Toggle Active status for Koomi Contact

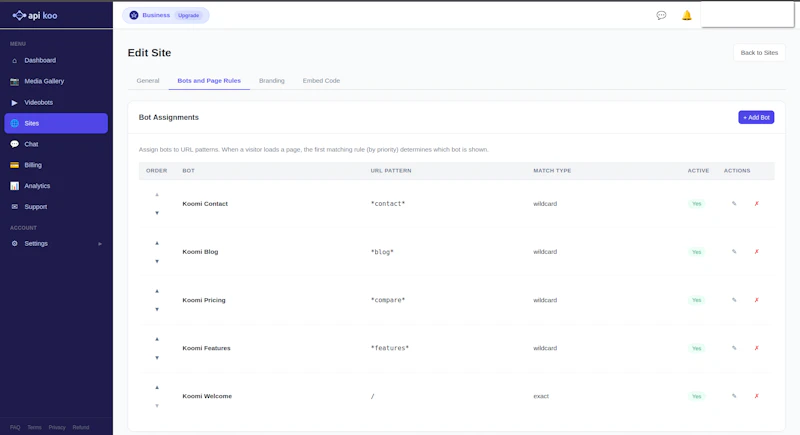(696, 203)
